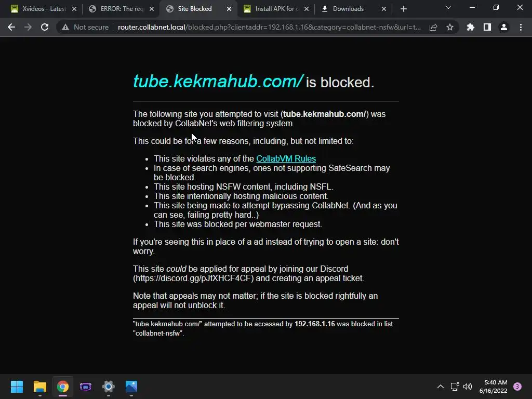Close the Site Blocked tab
The image size is (532, 399).
(229, 9)
